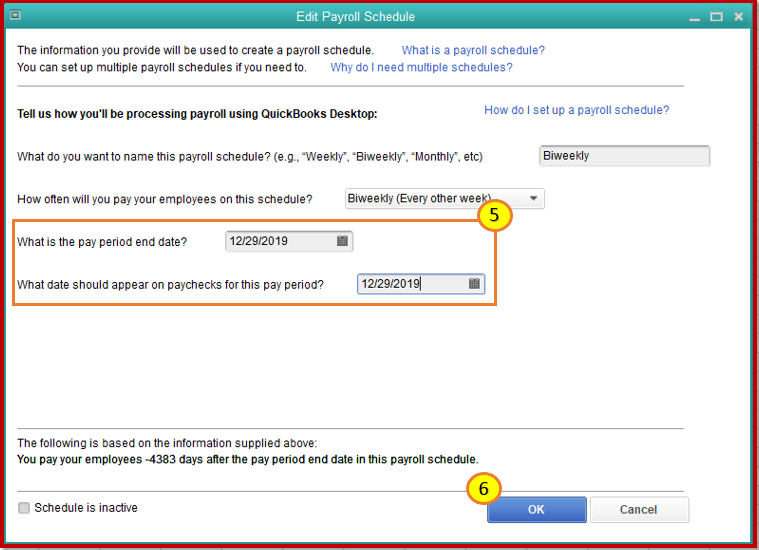Click into the pay period end date field
759x550 pixels.
(x=278, y=241)
